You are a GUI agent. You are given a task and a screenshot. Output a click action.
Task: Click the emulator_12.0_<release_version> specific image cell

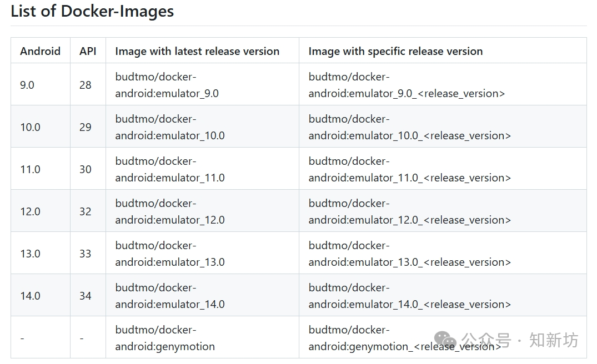(409, 211)
